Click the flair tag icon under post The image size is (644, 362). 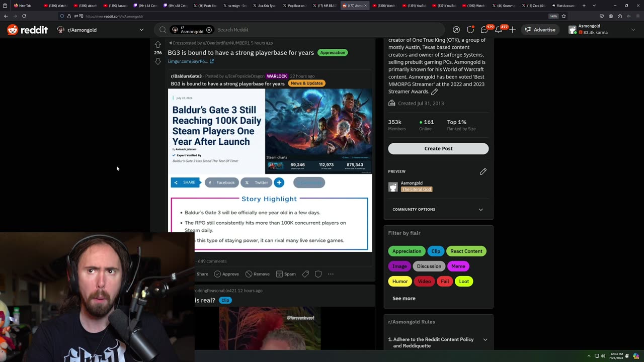point(305,274)
